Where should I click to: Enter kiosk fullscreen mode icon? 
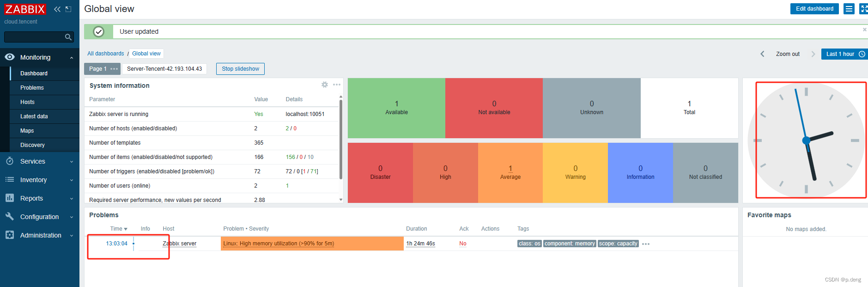pyautogui.click(x=863, y=9)
